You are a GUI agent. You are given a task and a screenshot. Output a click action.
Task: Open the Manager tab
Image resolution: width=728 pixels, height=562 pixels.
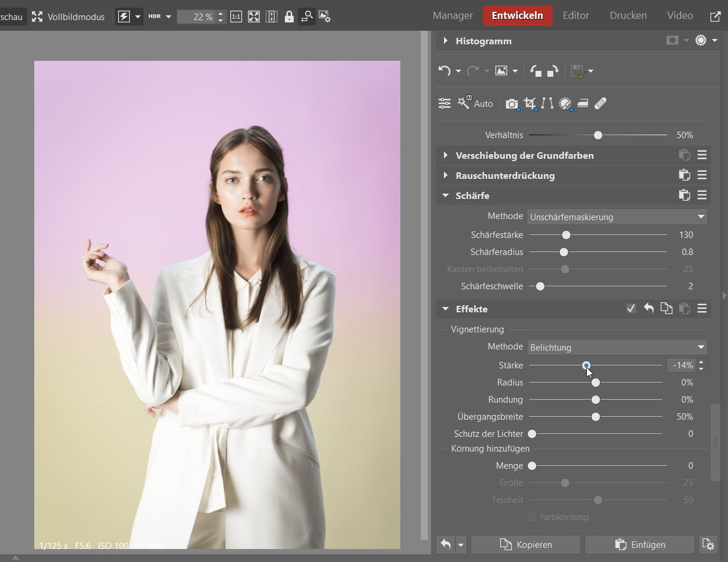453,16
